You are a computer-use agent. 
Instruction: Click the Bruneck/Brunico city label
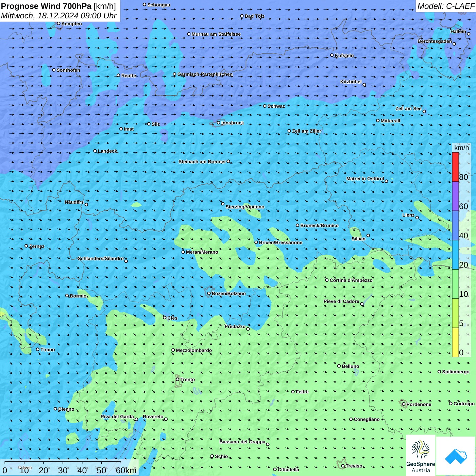tap(319, 225)
